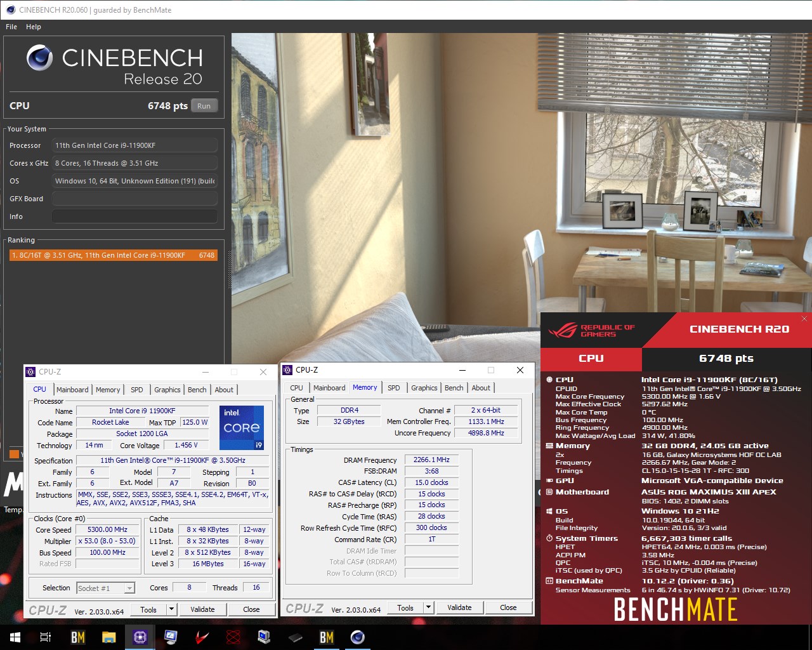Click the Code Name value Rocket Lake
The image size is (812, 650).
click(x=110, y=422)
